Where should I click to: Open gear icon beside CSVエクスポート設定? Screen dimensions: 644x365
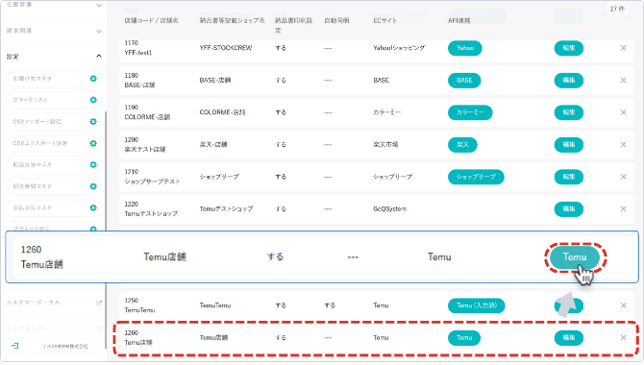click(x=93, y=143)
